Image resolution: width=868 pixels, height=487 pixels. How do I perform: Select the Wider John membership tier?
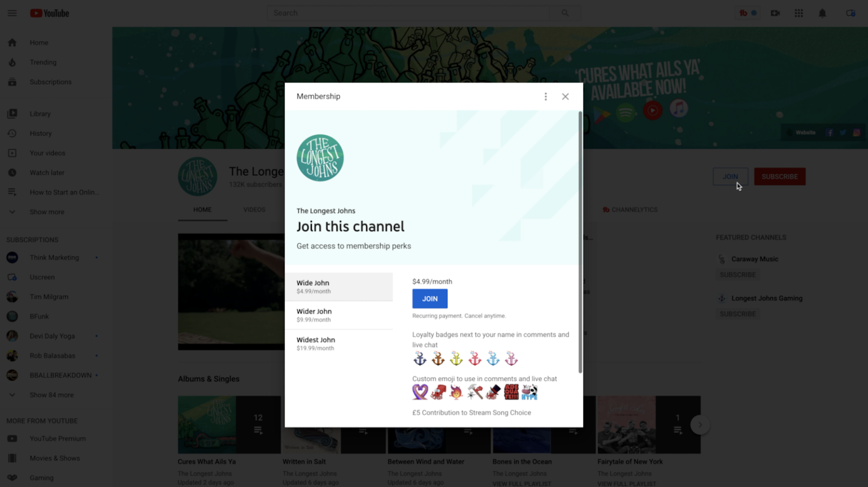point(338,315)
